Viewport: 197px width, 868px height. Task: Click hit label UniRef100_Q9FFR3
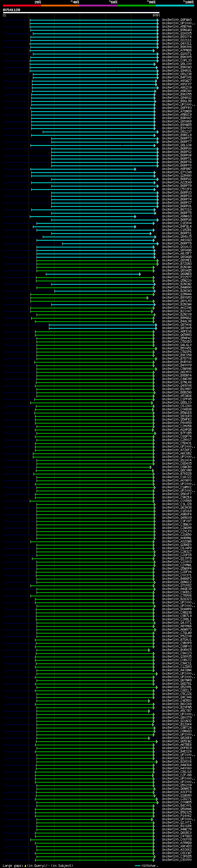coord(177,108)
